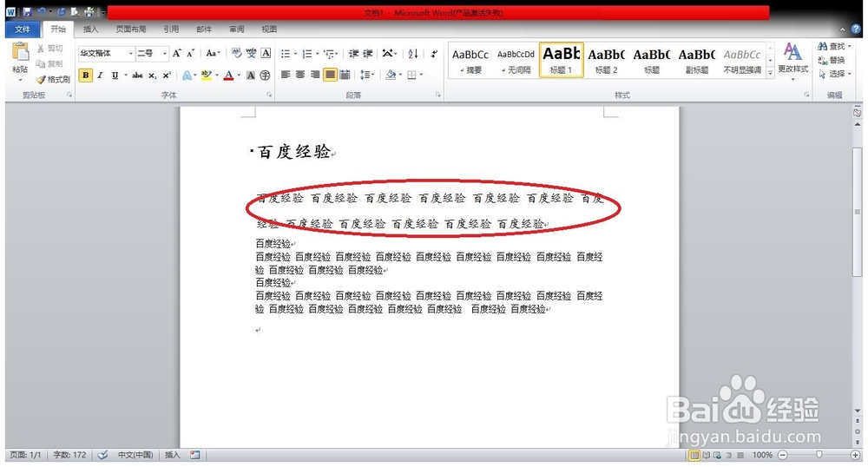Switch to the Page Layout (页面布局) tab
The width and height of the screenshot is (868, 467).
point(131,30)
